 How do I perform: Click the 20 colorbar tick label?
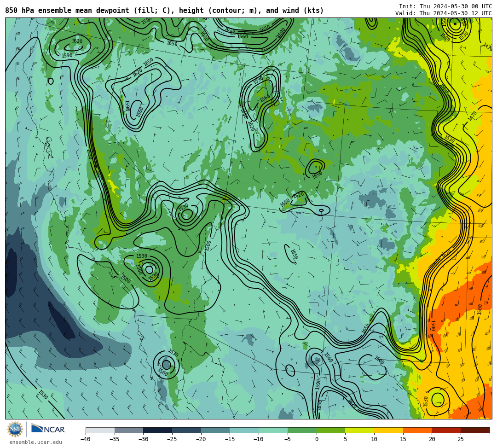click(x=432, y=439)
